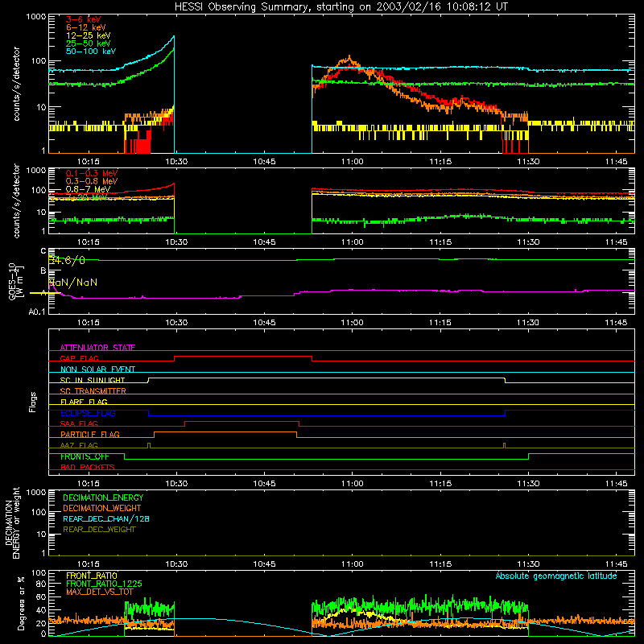
Task: Click the HESSI Observing Summary title text
Action: pyautogui.click(x=341, y=7)
